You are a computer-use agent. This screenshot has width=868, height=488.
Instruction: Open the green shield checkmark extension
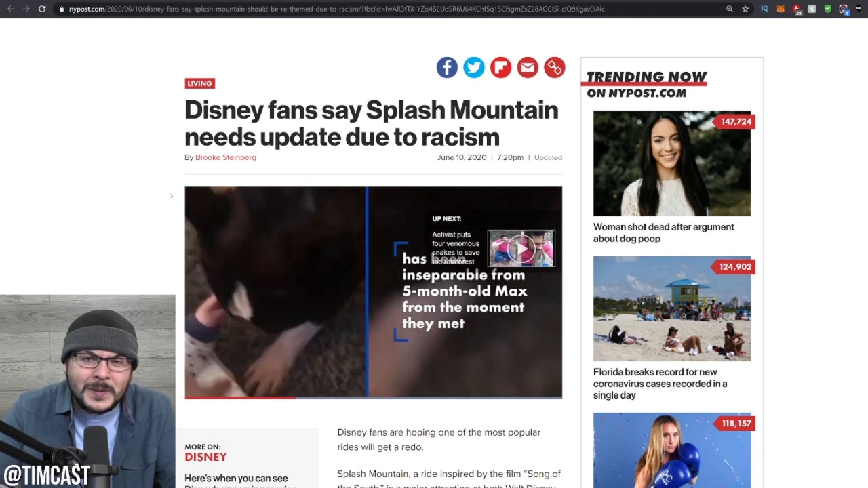click(x=827, y=9)
